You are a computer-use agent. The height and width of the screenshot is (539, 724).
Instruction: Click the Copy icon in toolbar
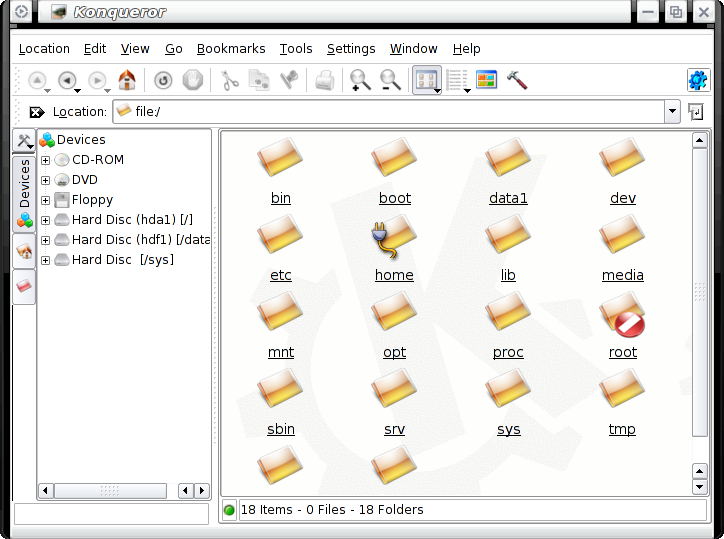coord(259,80)
